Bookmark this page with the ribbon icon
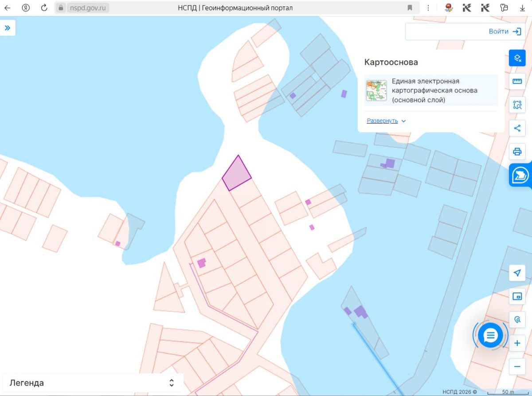Viewport: 532px width, 396px height. 410,8
